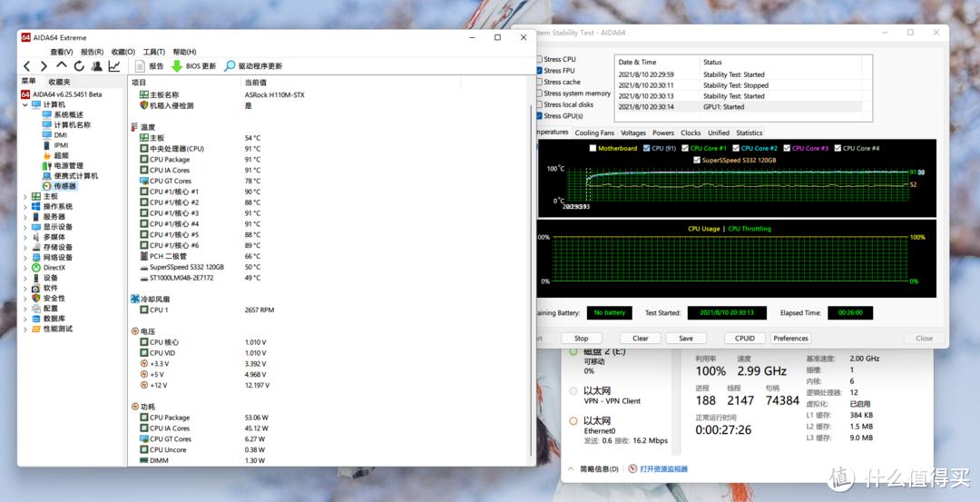Enable the Stress cache checkbox
Image resolution: width=980 pixels, height=502 pixels.
point(539,82)
